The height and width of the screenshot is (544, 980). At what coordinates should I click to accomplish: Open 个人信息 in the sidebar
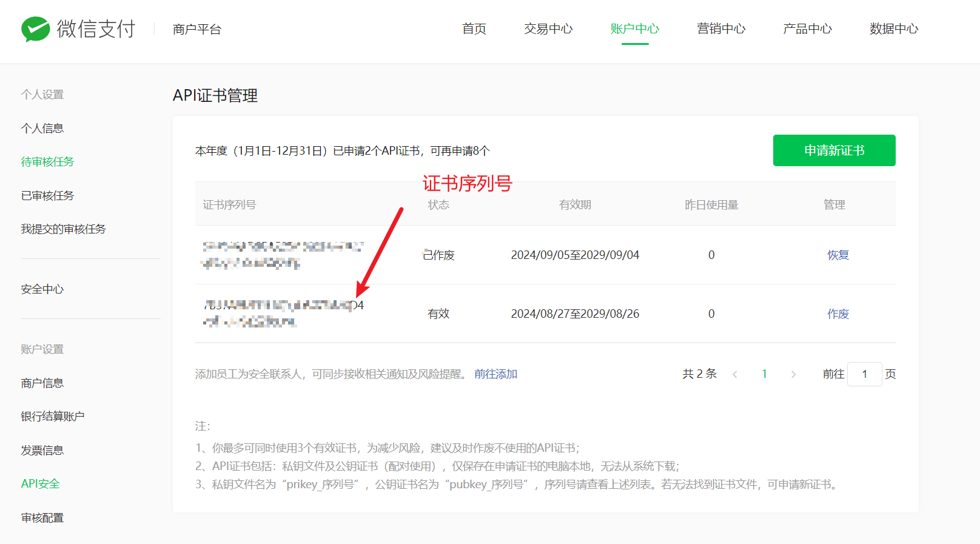[42, 128]
